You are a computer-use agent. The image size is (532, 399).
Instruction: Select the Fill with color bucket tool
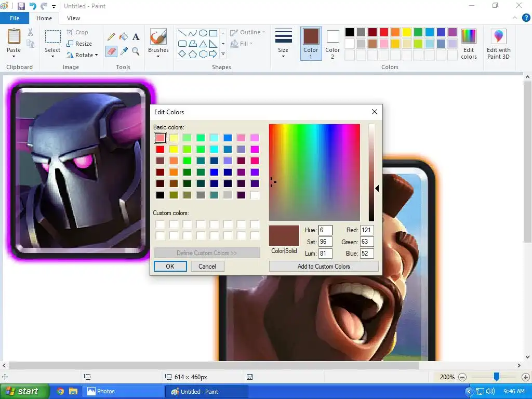[124, 37]
